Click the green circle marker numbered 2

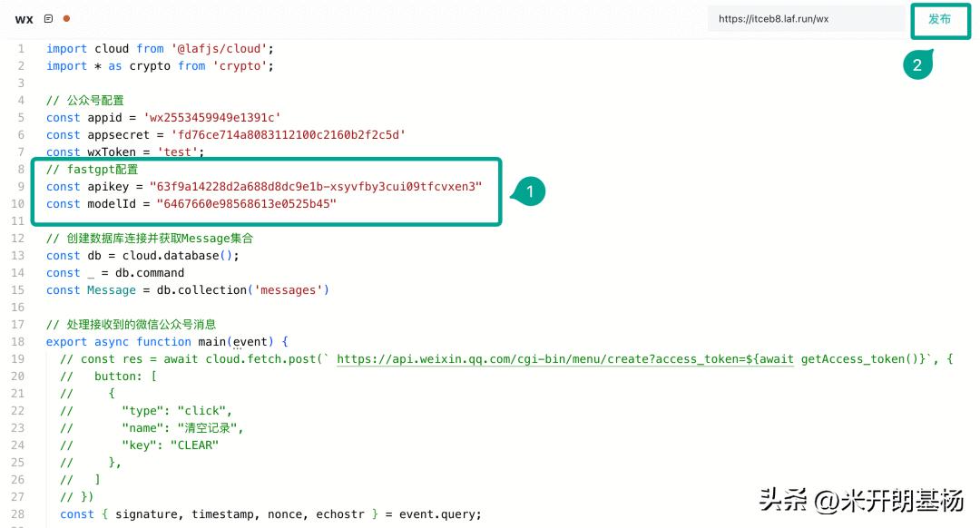point(917,65)
